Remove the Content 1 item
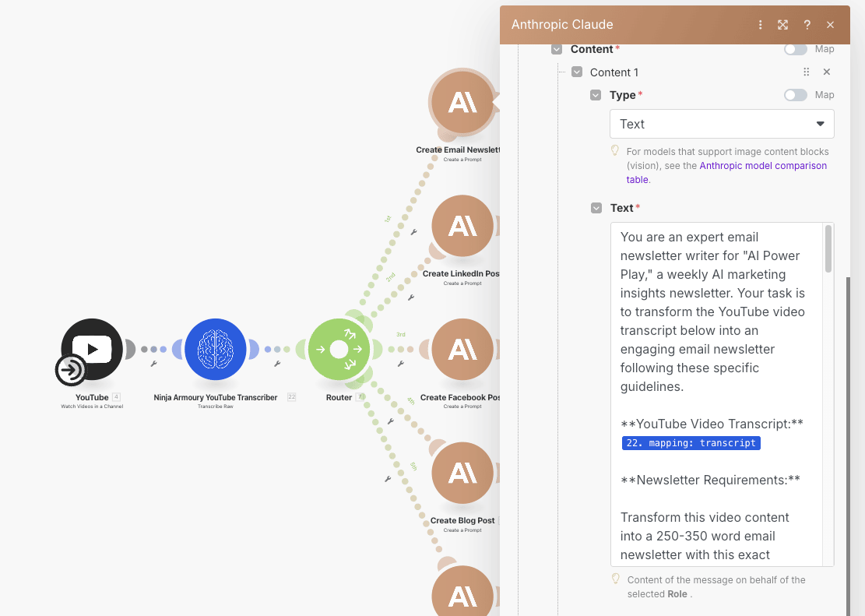This screenshot has width=865, height=616. click(x=826, y=72)
